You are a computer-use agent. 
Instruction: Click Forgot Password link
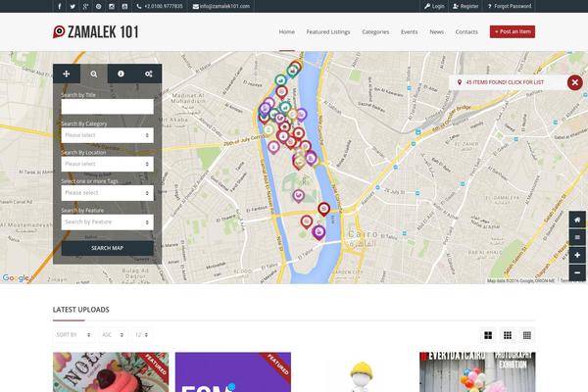(510, 6)
